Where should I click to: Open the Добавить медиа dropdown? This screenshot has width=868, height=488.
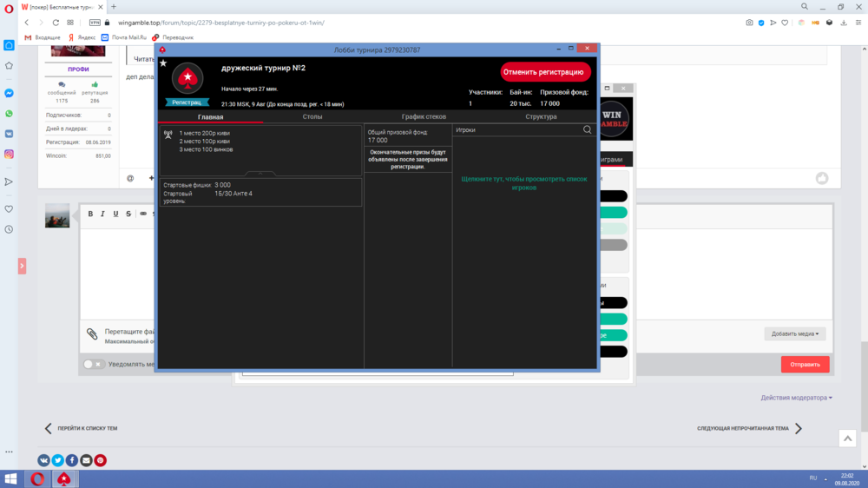click(795, 333)
